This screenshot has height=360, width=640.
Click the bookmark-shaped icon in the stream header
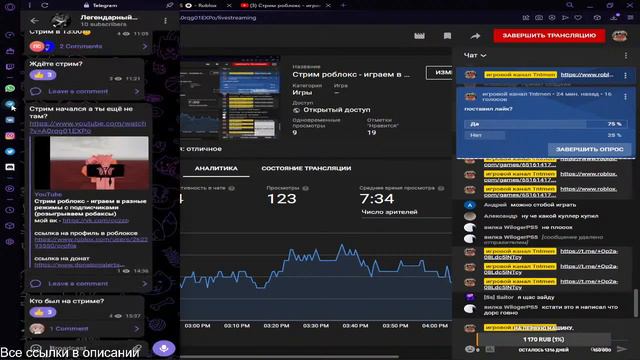click(447, 36)
